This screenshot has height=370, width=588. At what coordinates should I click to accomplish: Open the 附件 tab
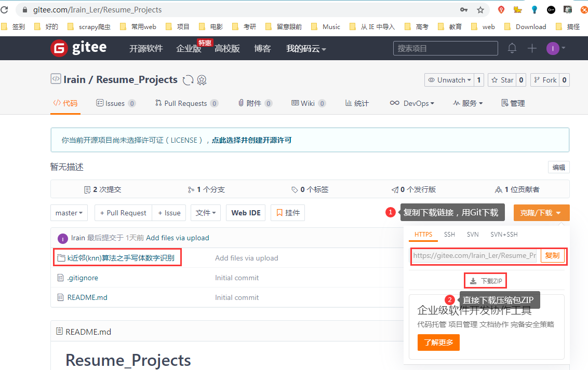coord(255,103)
